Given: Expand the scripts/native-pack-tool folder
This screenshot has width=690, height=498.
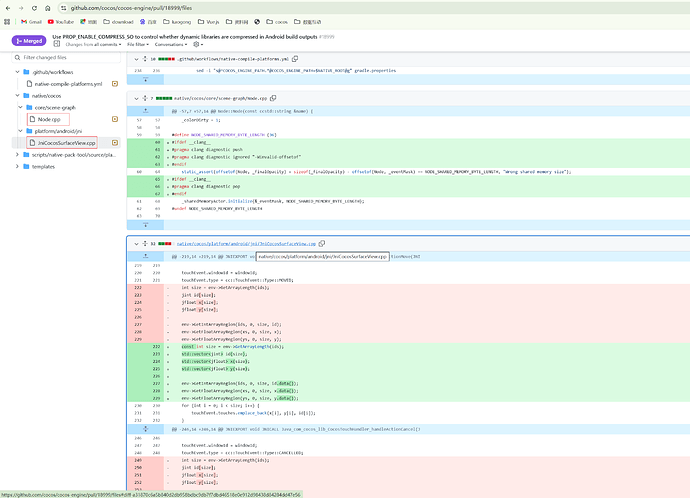Looking at the screenshot, I should coord(17,155).
